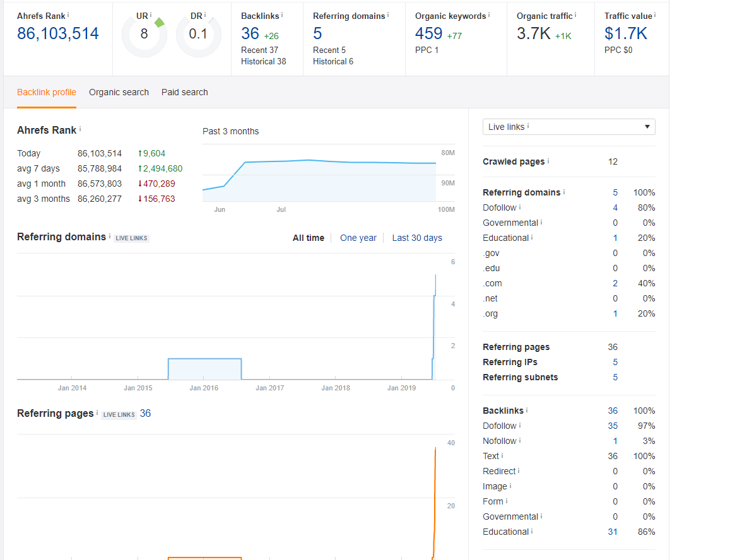Click info icon beside Traffic value

(655, 15)
